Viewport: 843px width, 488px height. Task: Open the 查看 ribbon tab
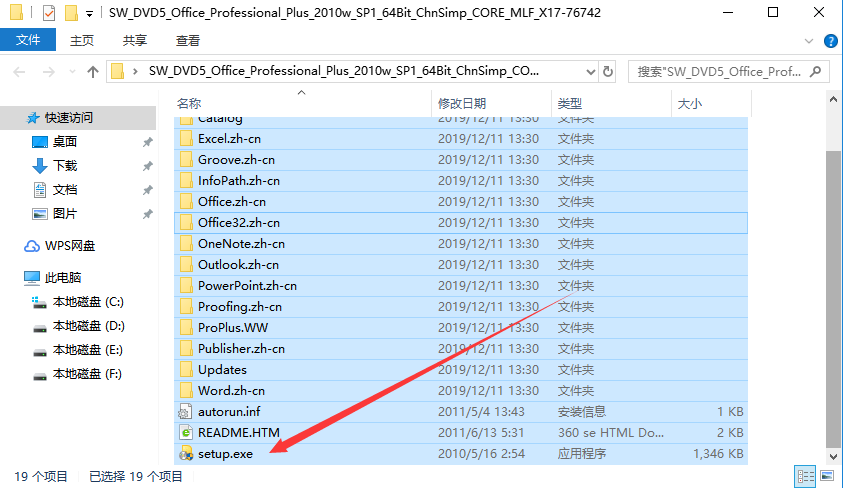187,41
